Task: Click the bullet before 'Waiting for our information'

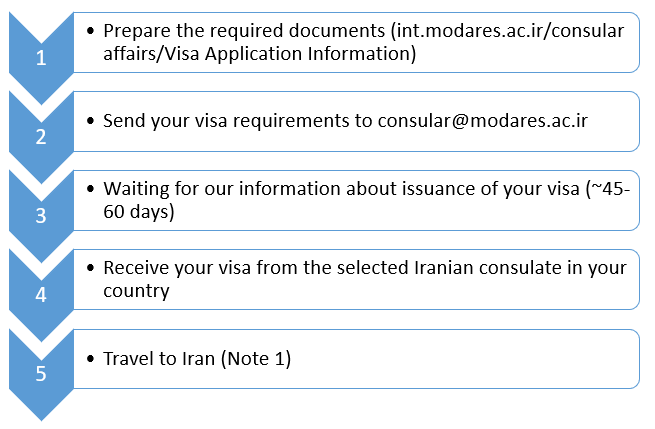Action: click(x=91, y=189)
